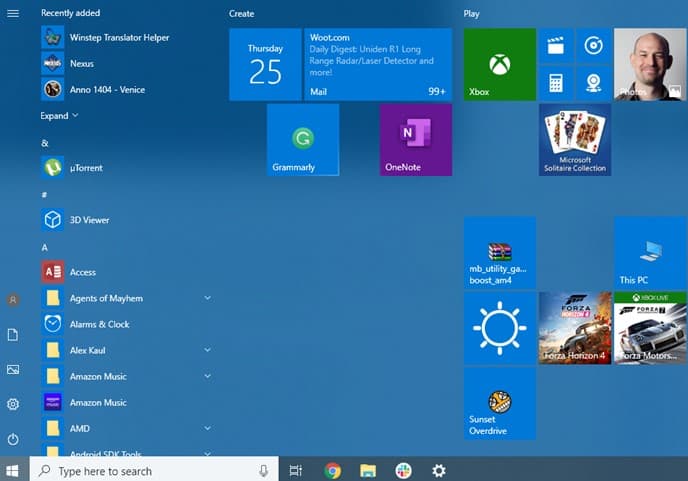Click the Play group header
This screenshot has width=688, height=481.
[472, 14]
